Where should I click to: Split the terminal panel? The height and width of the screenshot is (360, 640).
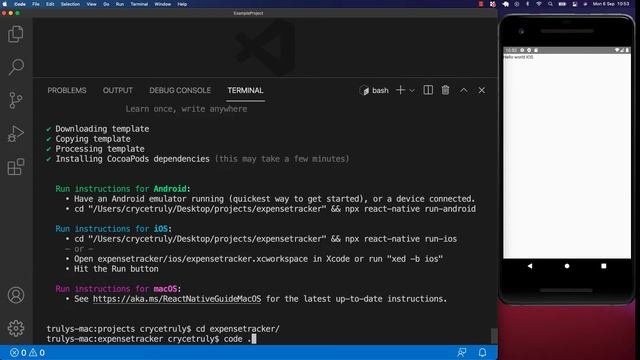pos(428,90)
